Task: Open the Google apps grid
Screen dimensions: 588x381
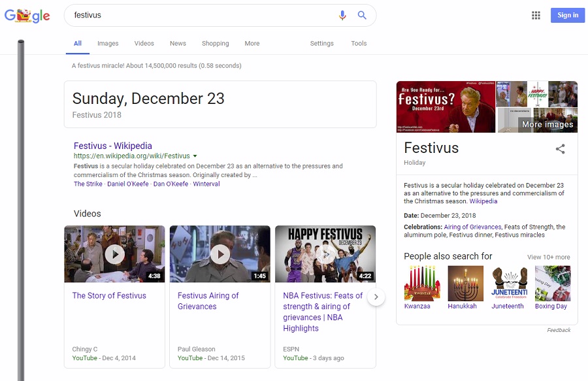Action: tap(536, 16)
